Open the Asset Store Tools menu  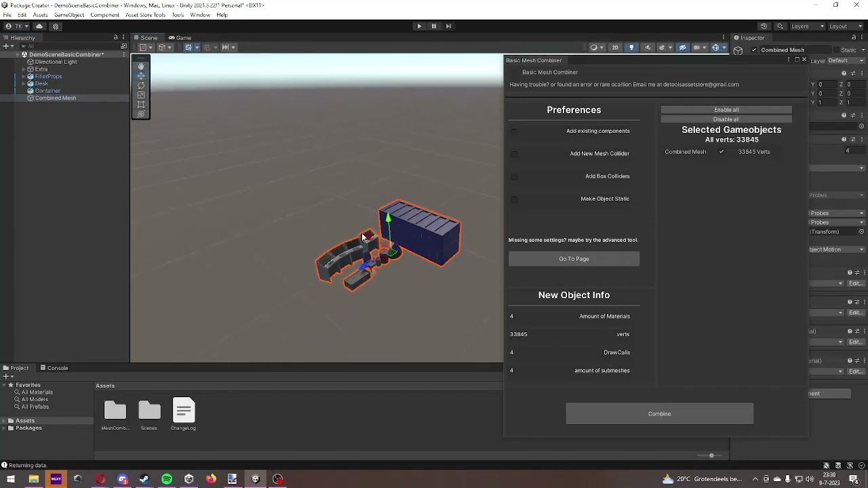point(145,15)
